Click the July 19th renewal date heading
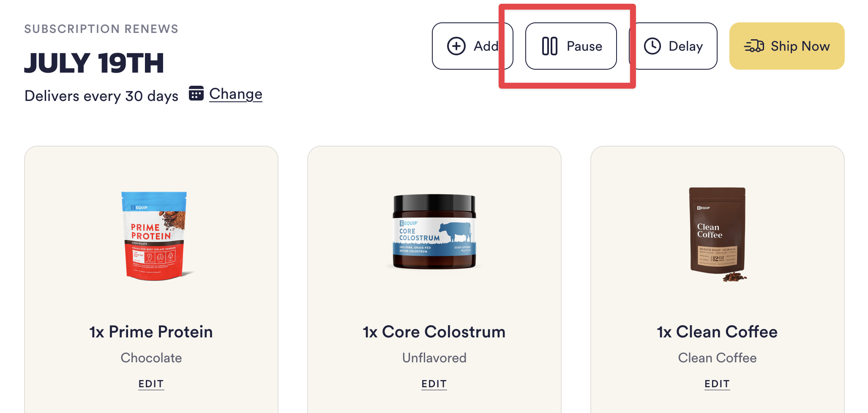Viewport: 868px width, 413px height. (x=94, y=63)
